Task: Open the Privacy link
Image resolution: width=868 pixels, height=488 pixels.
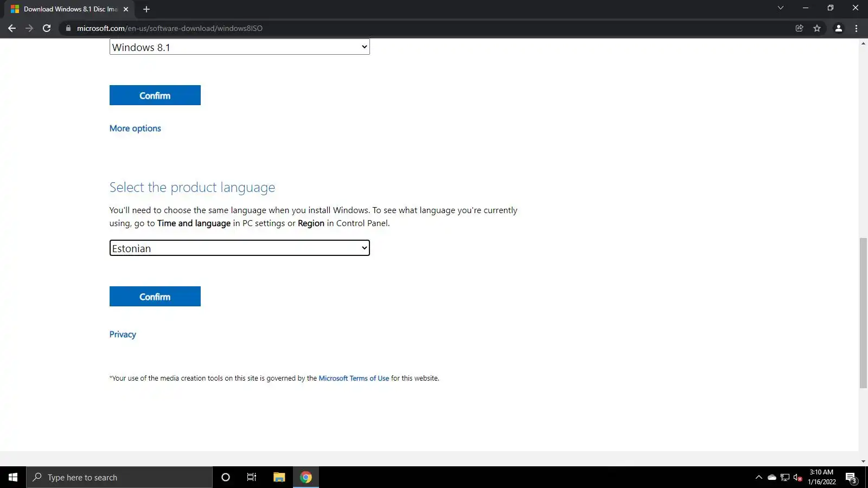Action: [x=123, y=335]
